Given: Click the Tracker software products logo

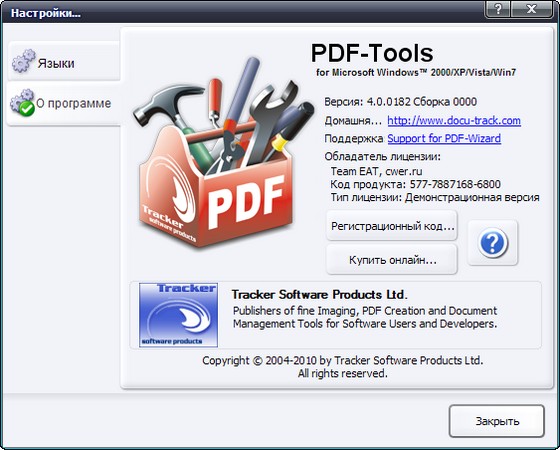Looking at the screenshot, I should (178, 315).
